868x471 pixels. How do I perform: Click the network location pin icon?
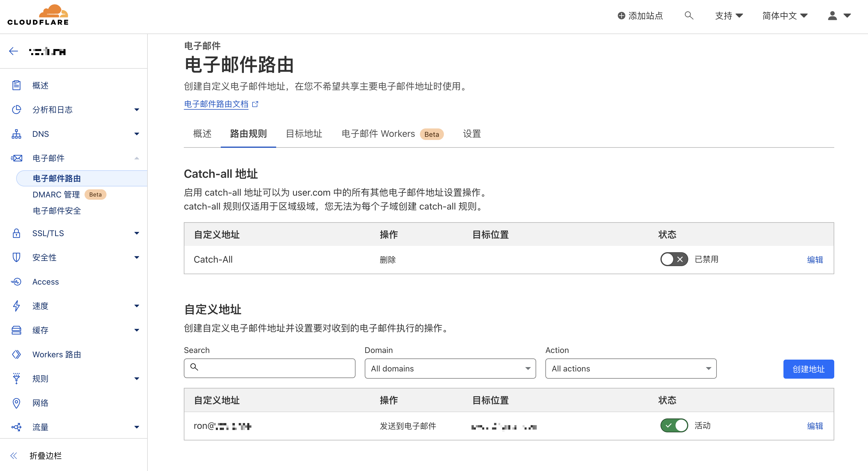16,403
